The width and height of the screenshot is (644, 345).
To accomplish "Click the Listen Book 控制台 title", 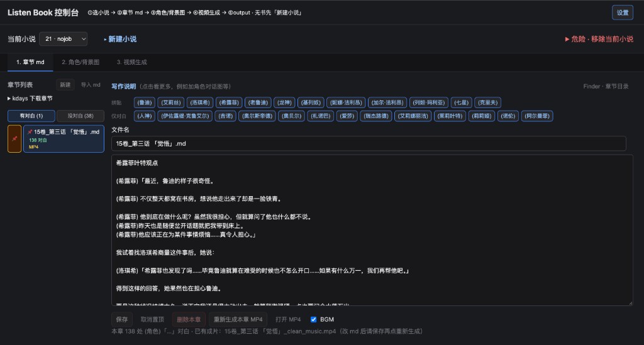I will 43,13.
